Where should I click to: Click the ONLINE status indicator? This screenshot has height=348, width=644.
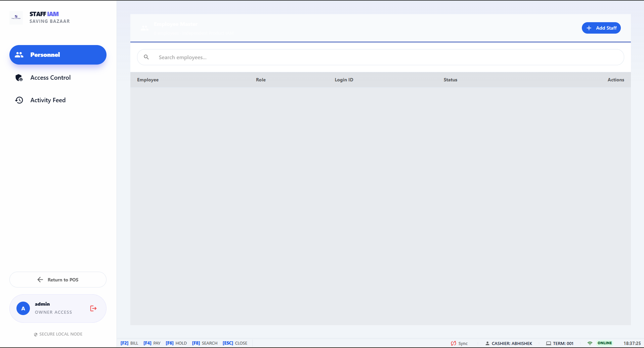[x=604, y=343]
